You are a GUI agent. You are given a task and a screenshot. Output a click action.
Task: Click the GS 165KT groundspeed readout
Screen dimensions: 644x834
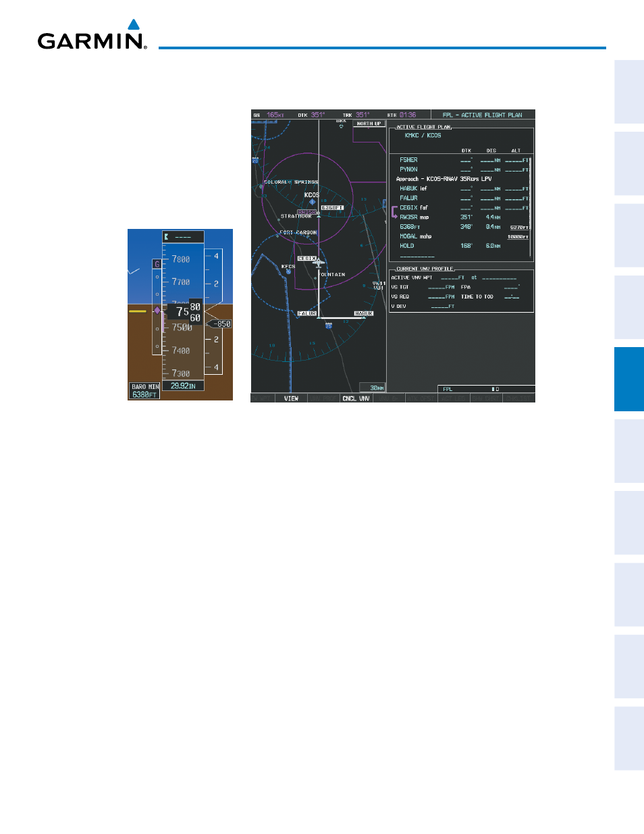(269, 115)
